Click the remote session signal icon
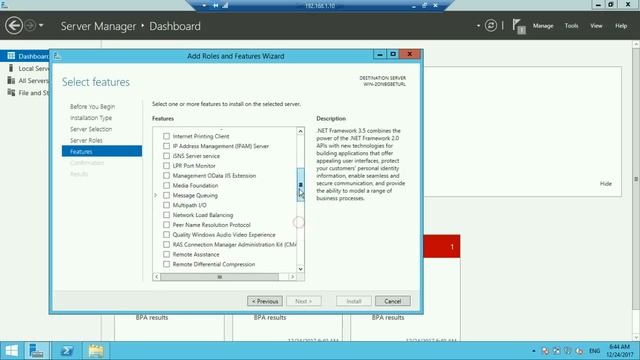The image size is (640, 360). pyautogui.click(x=225, y=5)
